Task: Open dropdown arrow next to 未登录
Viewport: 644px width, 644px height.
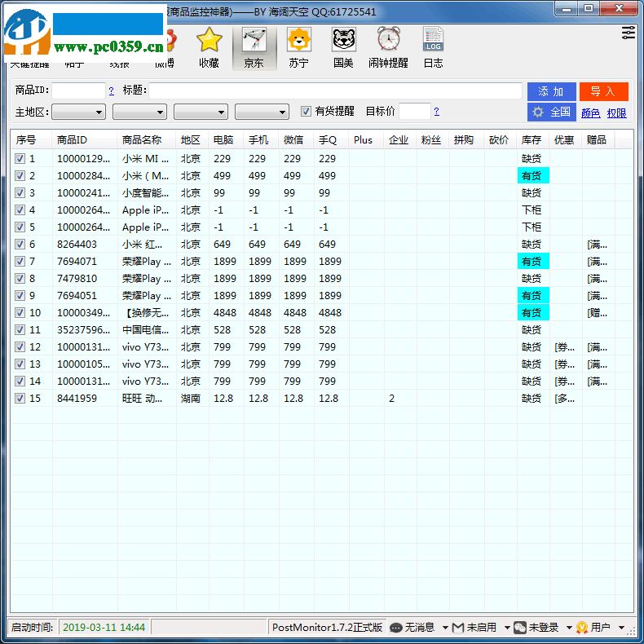Action: click(569, 628)
